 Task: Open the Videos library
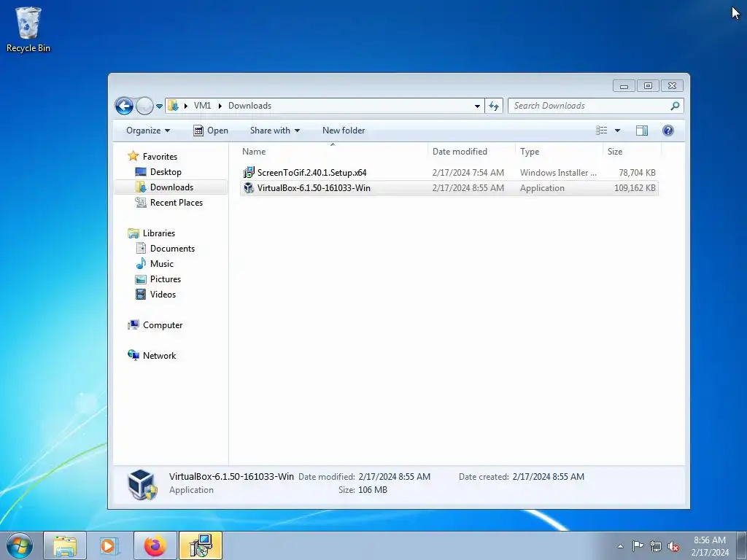[x=163, y=295]
